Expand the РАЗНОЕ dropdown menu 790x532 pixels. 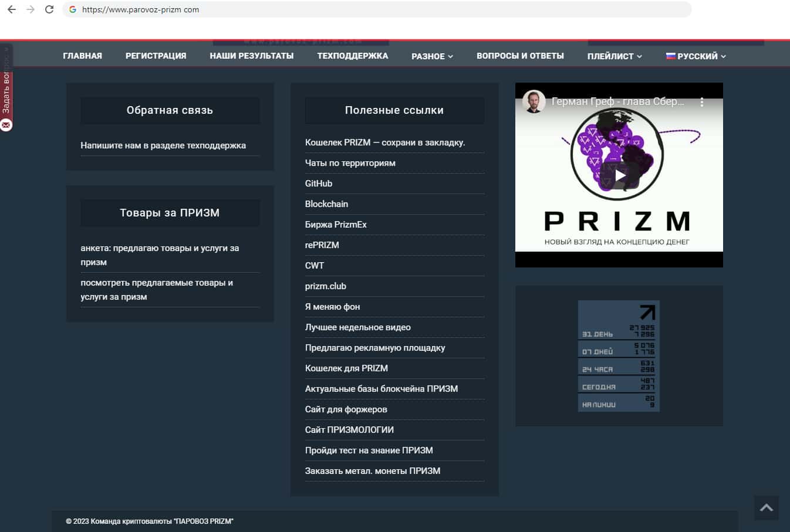coord(433,56)
